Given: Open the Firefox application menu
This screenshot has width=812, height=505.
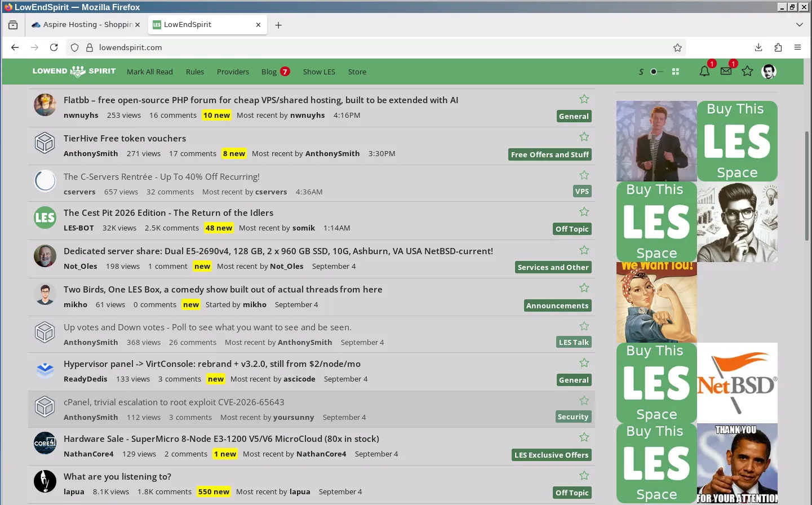Looking at the screenshot, I should [797, 47].
